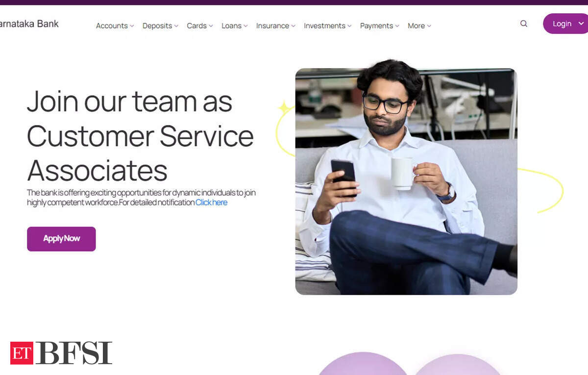Open the Investments menu
588x375 pixels.
coord(328,26)
